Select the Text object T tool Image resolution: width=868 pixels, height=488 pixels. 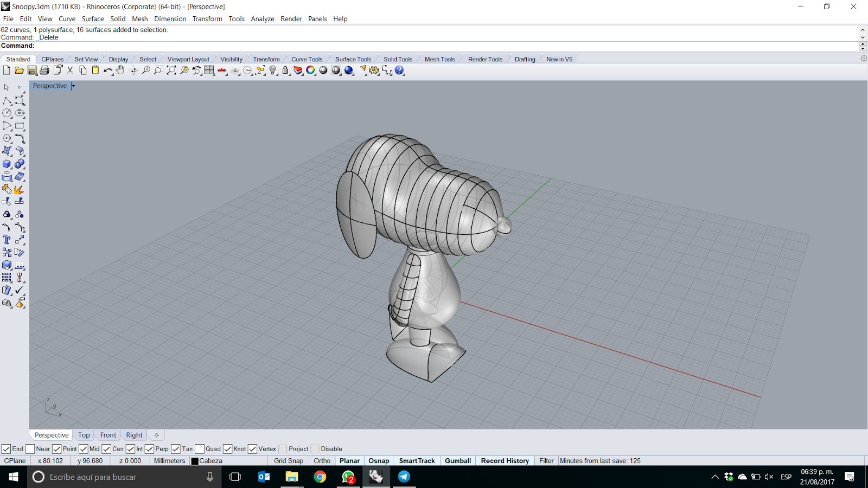tap(7, 240)
